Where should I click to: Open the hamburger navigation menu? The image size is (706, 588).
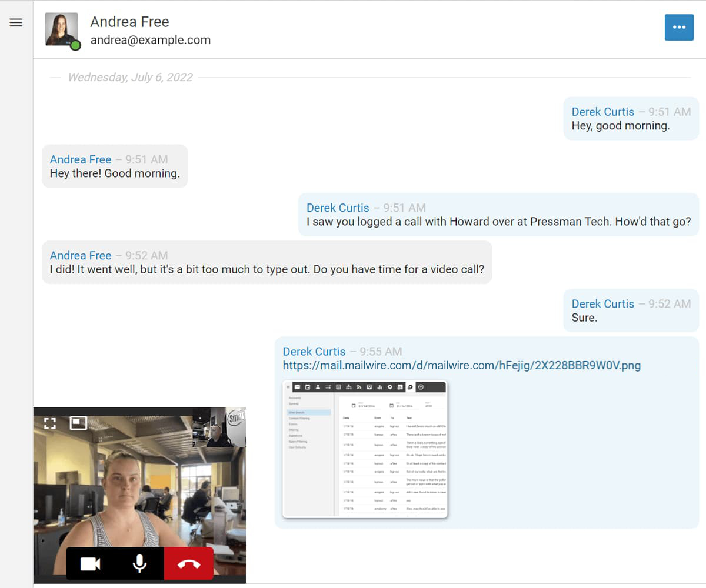[x=15, y=22]
